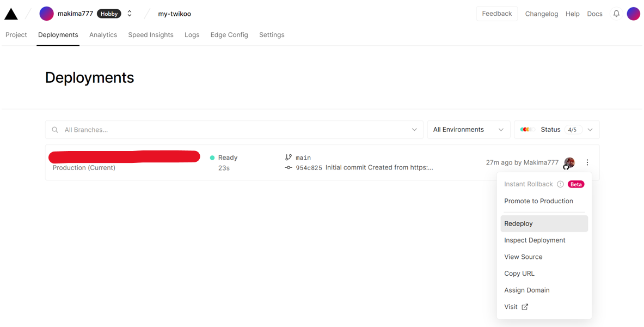The height and width of the screenshot is (327, 644).
Task: Click the main branch label
Action: [303, 158]
